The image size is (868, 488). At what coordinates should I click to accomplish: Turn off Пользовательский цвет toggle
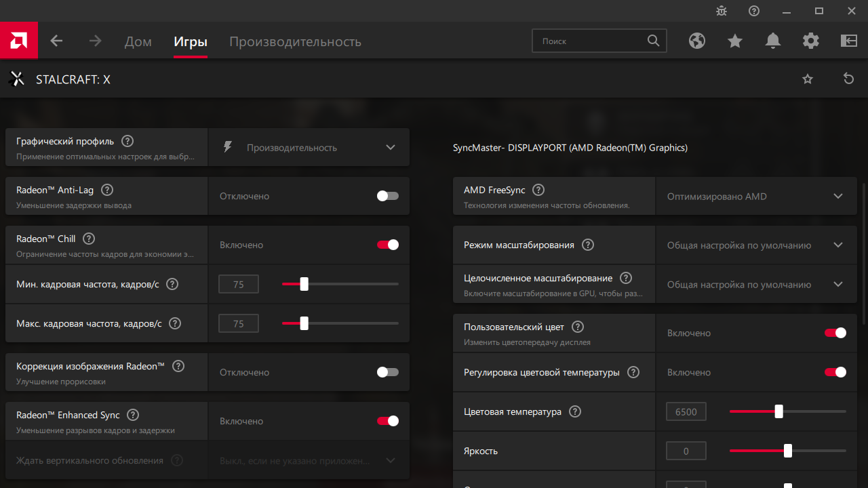tap(835, 333)
